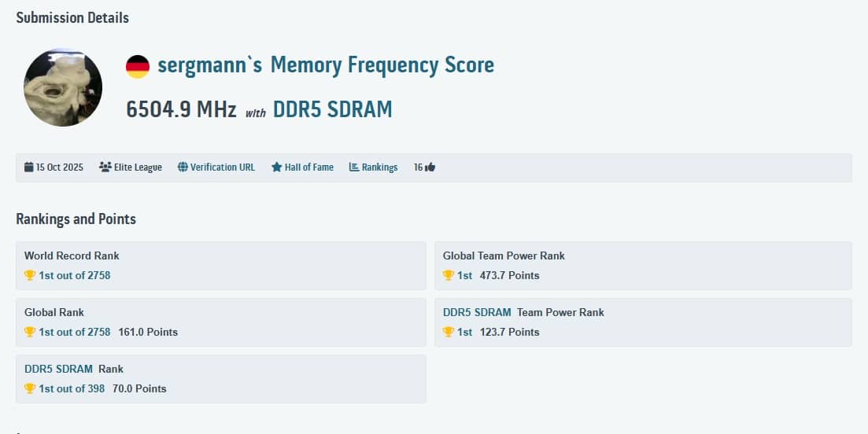Click the thumbs-up like icon
Viewport: 868px width, 434px height.
(430, 167)
